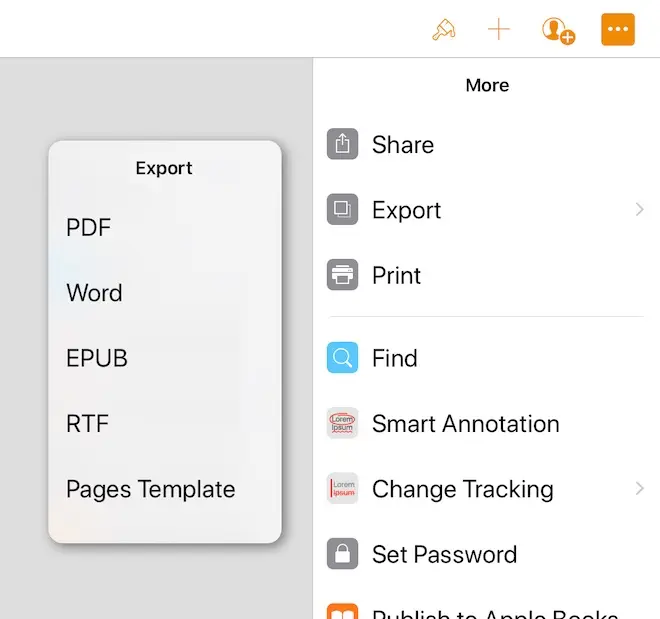Export the document as PDF
This screenshot has height=619, width=660.
(x=89, y=228)
